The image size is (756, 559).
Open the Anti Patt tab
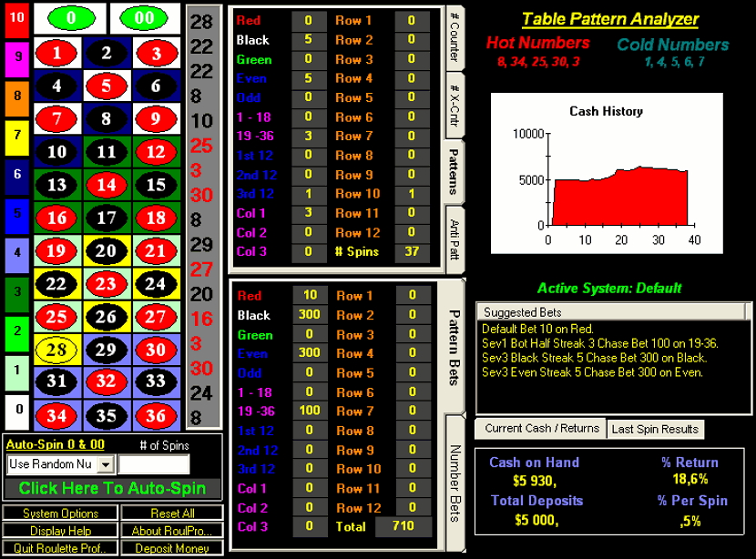(454, 239)
